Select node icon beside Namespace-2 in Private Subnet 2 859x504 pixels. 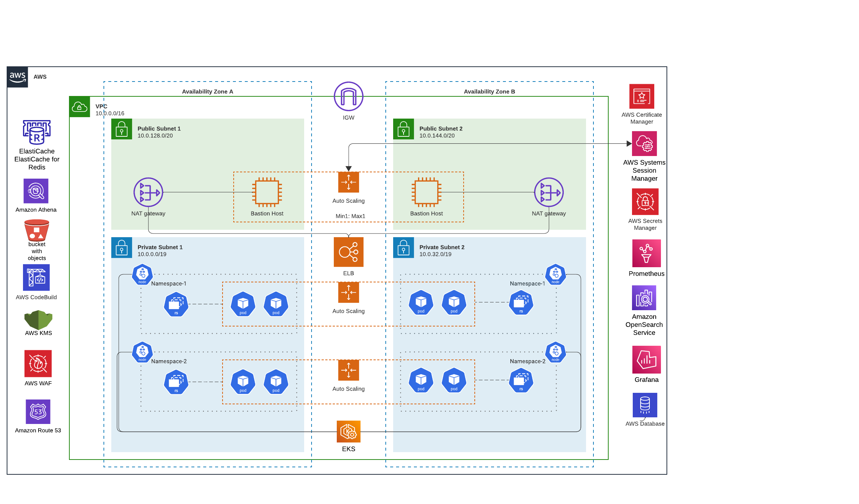(556, 352)
